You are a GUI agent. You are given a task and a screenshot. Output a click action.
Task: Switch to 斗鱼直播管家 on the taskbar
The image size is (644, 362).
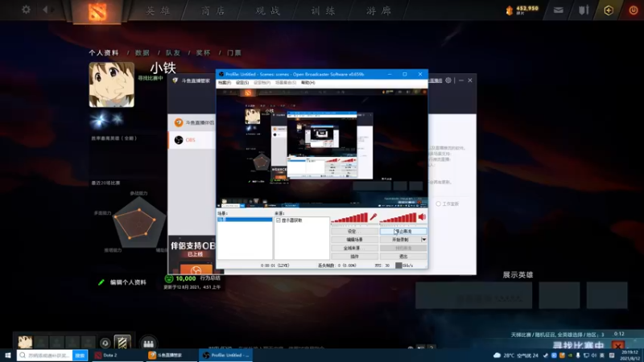click(x=172, y=356)
